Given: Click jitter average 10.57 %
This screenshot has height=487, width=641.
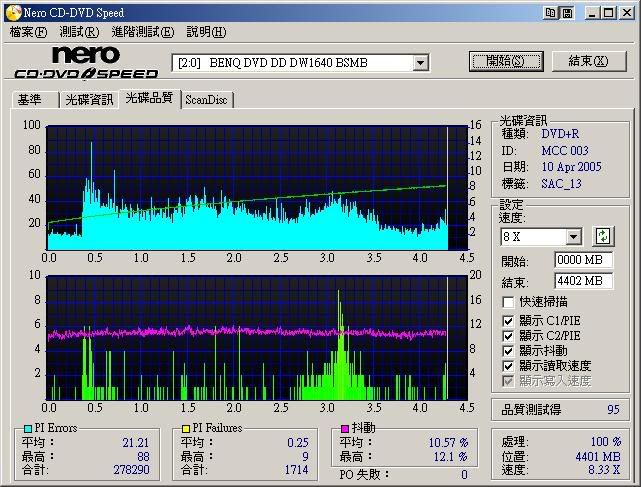Looking at the screenshot, I should (x=448, y=442).
